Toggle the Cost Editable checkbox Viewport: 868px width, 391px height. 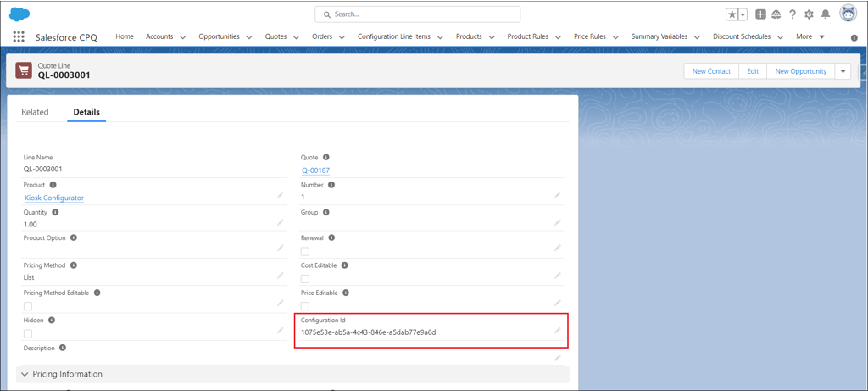tap(305, 279)
